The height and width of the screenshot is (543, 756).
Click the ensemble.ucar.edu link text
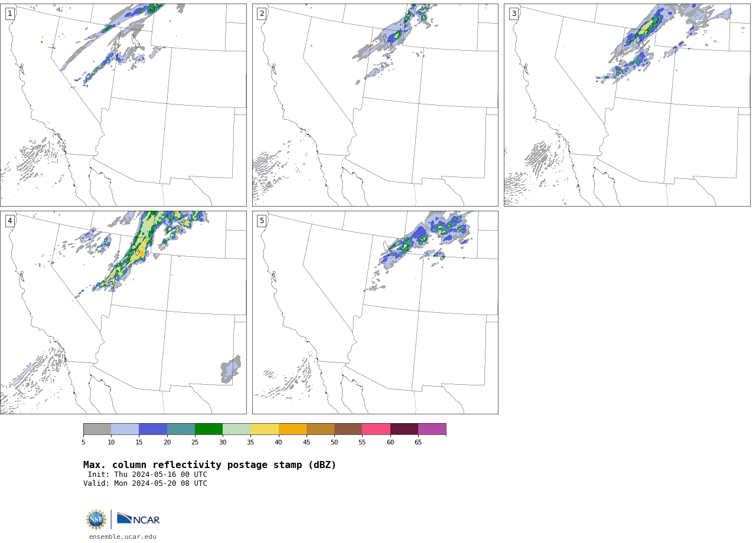(123, 537)
